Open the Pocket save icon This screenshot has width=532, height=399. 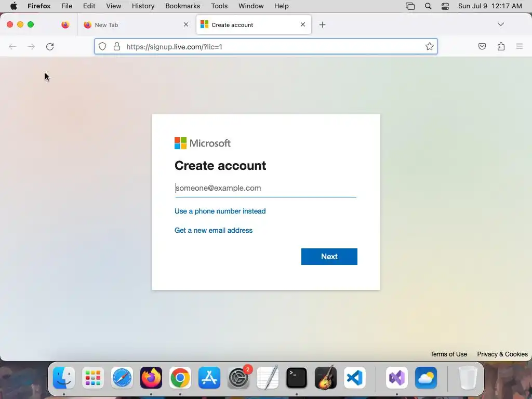click(482, 46)
